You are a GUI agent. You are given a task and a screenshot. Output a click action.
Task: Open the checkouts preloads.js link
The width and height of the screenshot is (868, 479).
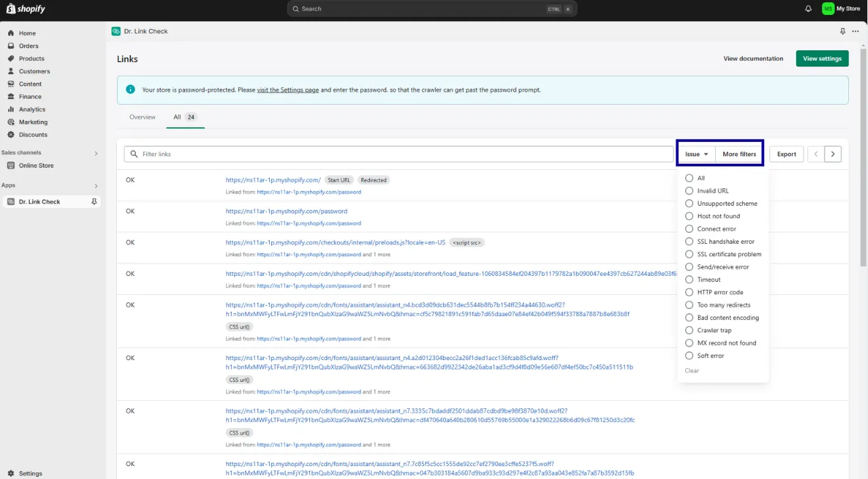point(335,243)
